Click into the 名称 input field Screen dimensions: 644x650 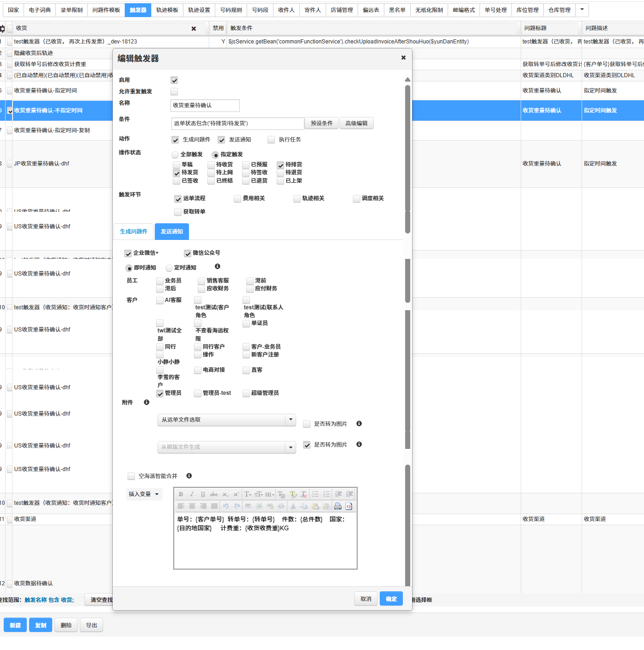coord(205,105)
